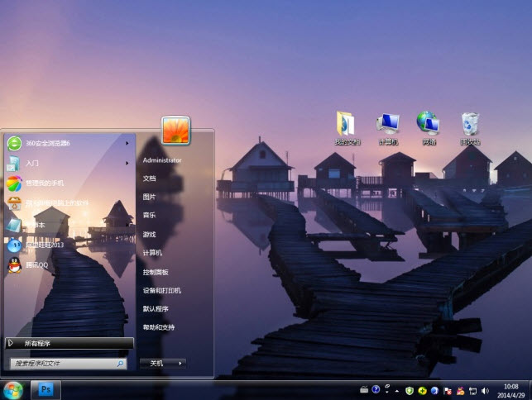Image resolution: width=532 pixels, height=400 pixels.
Task: Open the 回收站 desktop icon
Action: coord(470,127)
